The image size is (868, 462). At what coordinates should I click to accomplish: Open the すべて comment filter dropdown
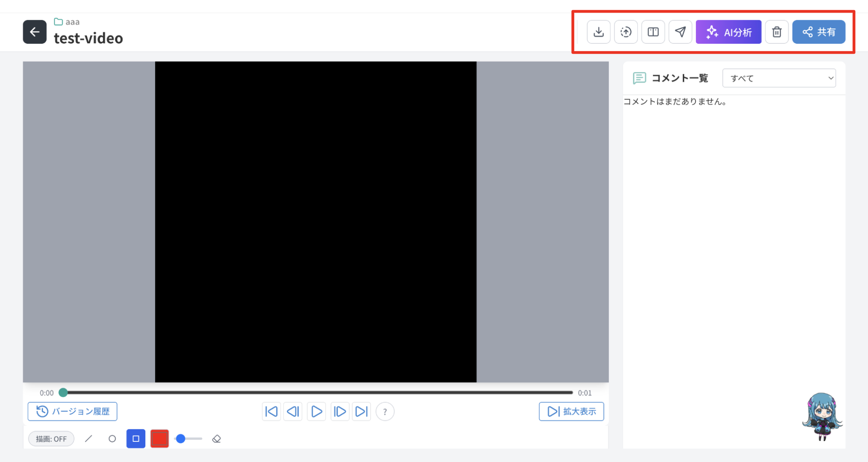pyautogui.click(x=779, y=78)
